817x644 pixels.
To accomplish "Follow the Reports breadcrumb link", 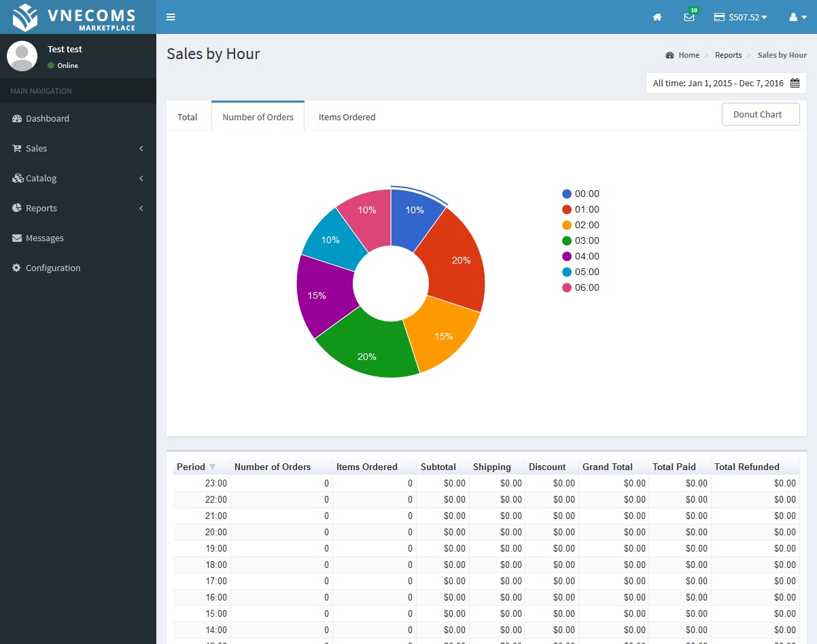I will [x=728, y=55].
